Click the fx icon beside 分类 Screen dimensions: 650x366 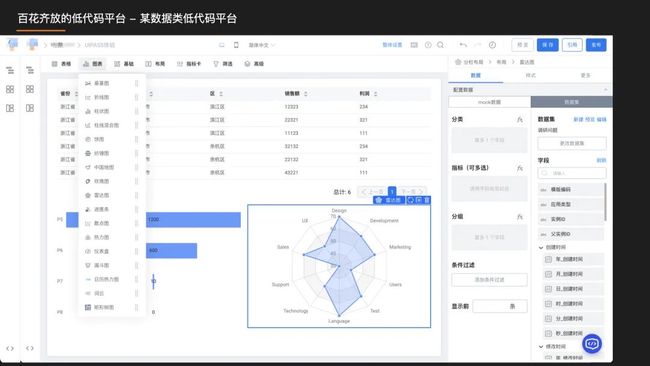pos(520,119)
